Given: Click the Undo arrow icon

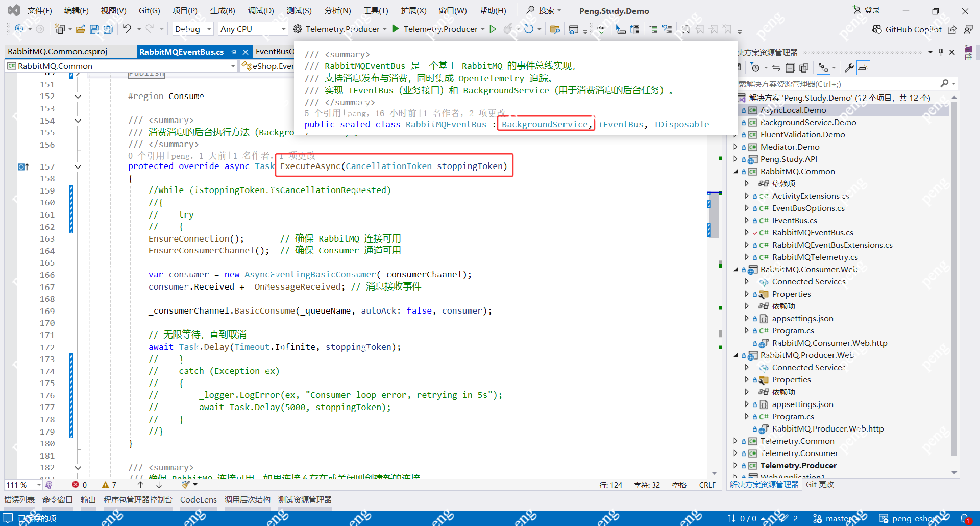Looking at the screenshot, I should tap(127, 29).
